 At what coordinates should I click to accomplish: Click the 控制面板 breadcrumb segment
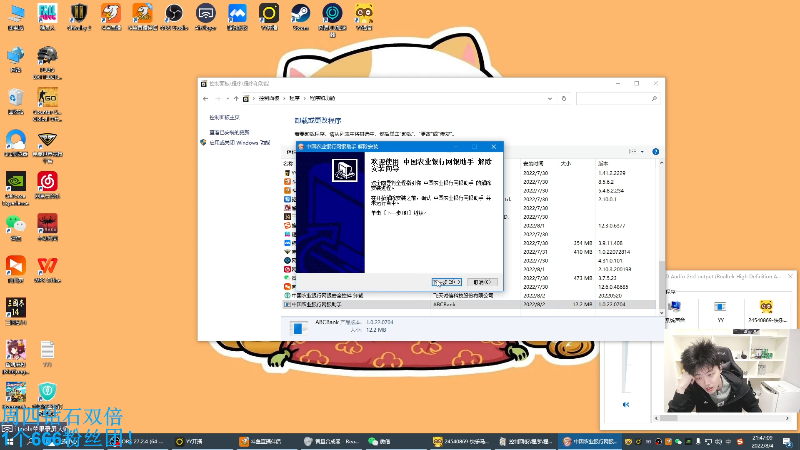click(269, 98)
